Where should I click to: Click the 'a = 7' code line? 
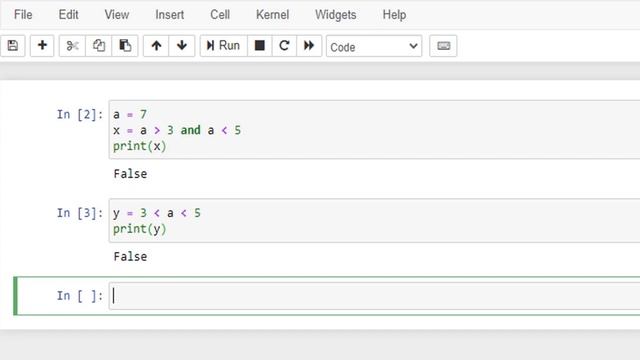click(130, 114)
